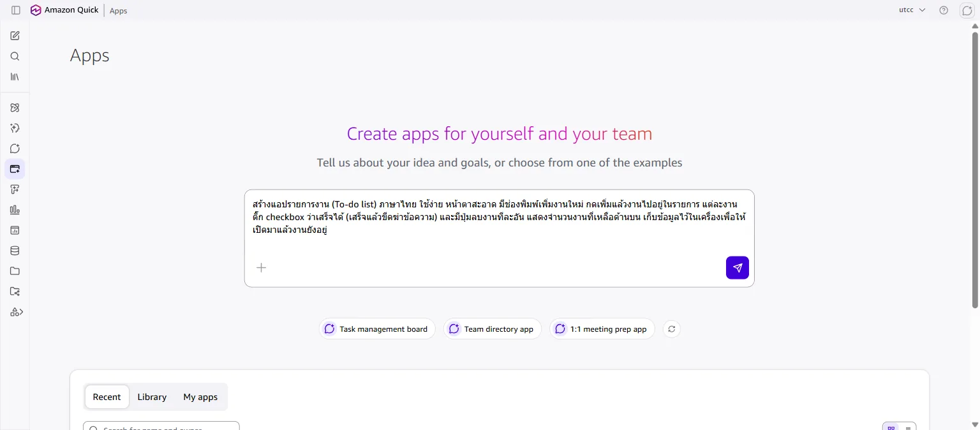Choose the 1:1 meeting prep app example

602,329
